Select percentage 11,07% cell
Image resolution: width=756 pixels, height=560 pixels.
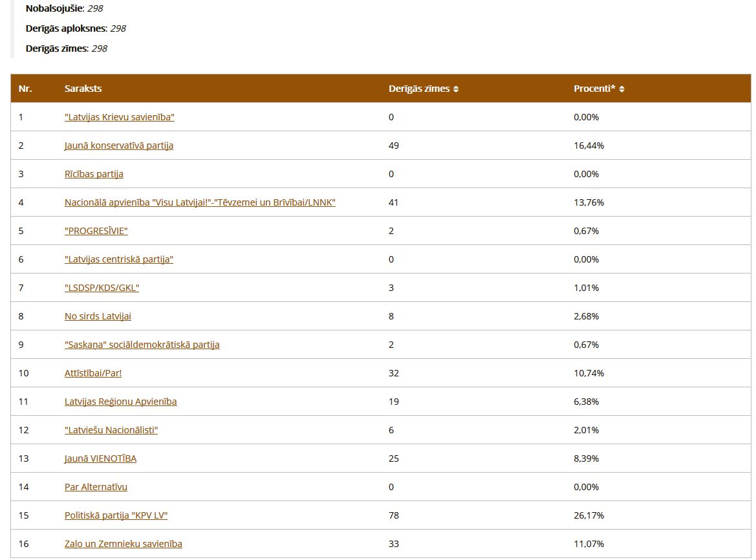pos(589,544)
